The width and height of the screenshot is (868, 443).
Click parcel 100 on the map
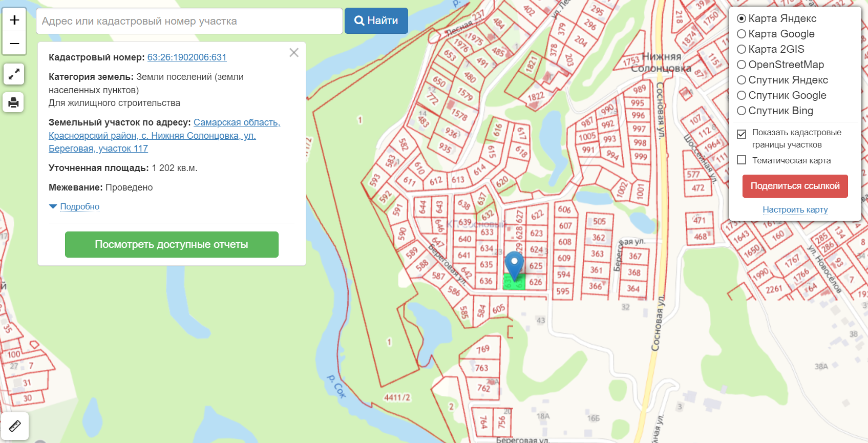(x=14, y=354)
